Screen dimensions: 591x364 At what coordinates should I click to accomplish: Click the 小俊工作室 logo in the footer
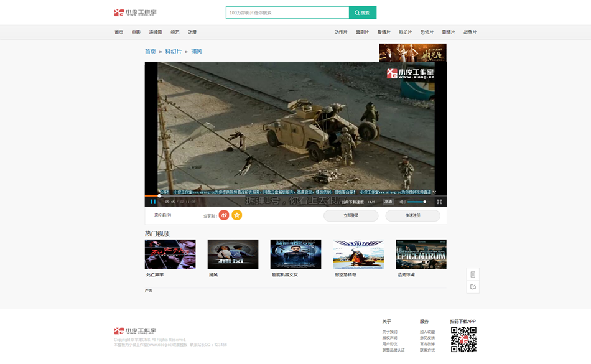coord(135,330)
